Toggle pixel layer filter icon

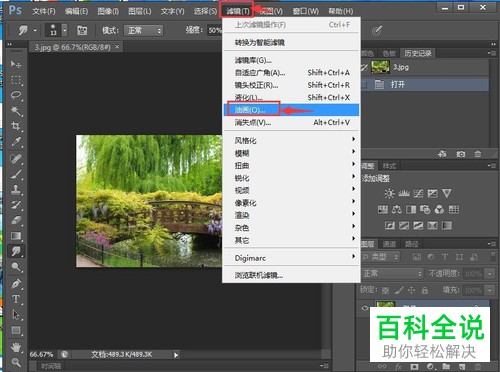tap(417, 257)
